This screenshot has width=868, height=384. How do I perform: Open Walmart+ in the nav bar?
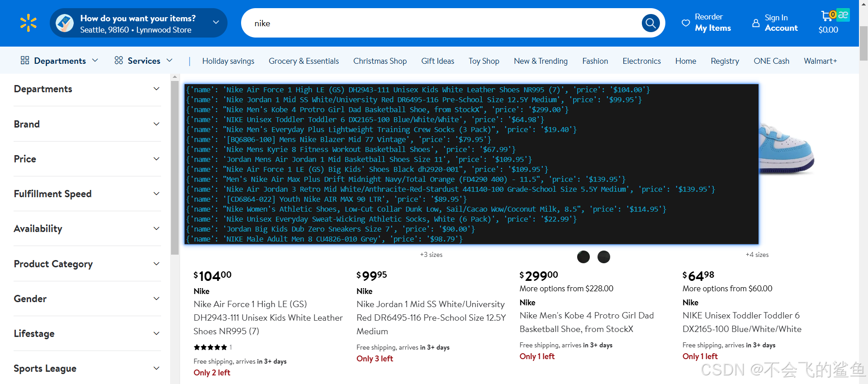click(x=820, y=61)
